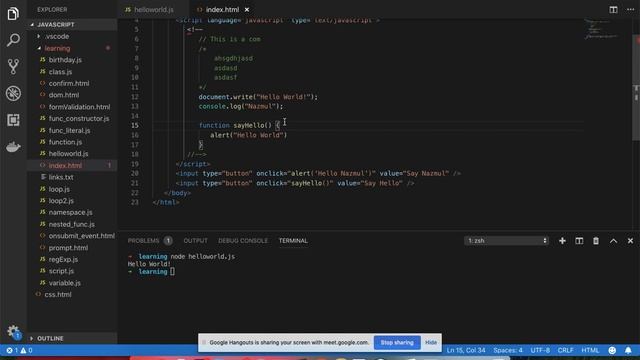Click Stop sharing button
The image size is (640, 360).
tap(397, 342)
